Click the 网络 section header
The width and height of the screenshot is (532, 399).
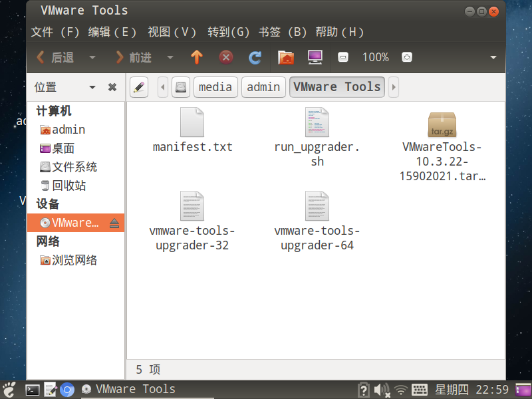tap(48, 241)
